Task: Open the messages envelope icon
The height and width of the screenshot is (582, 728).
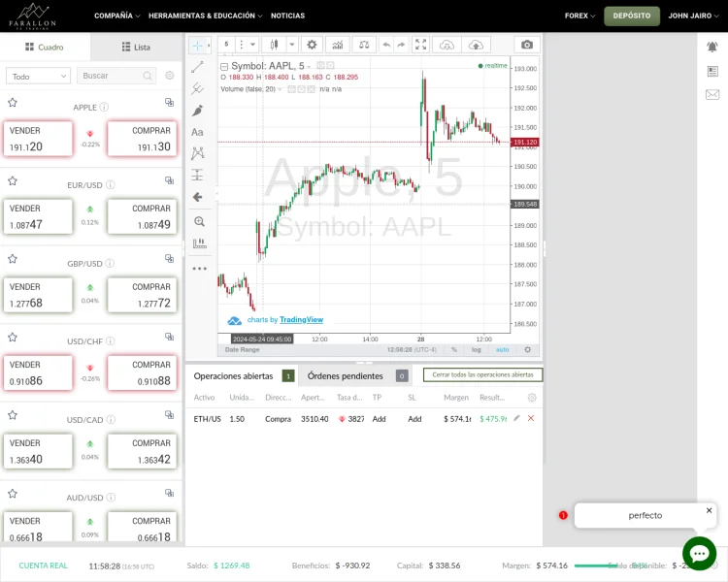Action: click(712, 95)
